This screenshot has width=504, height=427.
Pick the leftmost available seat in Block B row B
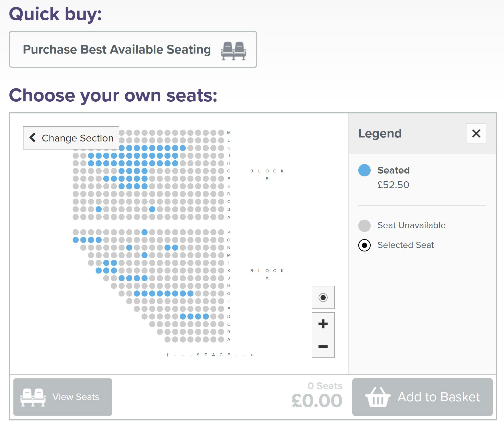pos(99,209)
